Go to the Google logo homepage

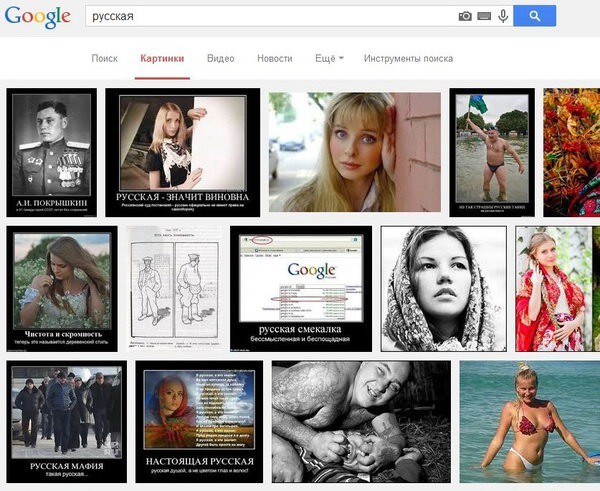tap(38, 17)
